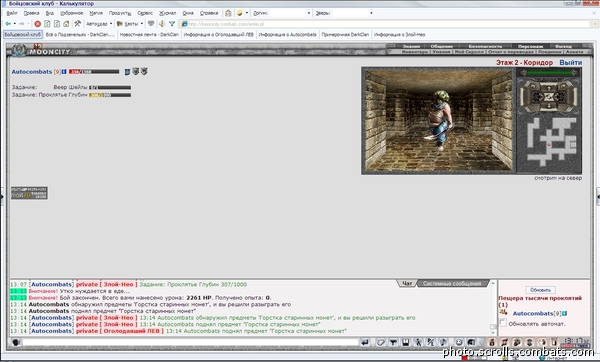Click the speaker sound icon in toolbar
600x362 pixels.
[x=162, y=24]
